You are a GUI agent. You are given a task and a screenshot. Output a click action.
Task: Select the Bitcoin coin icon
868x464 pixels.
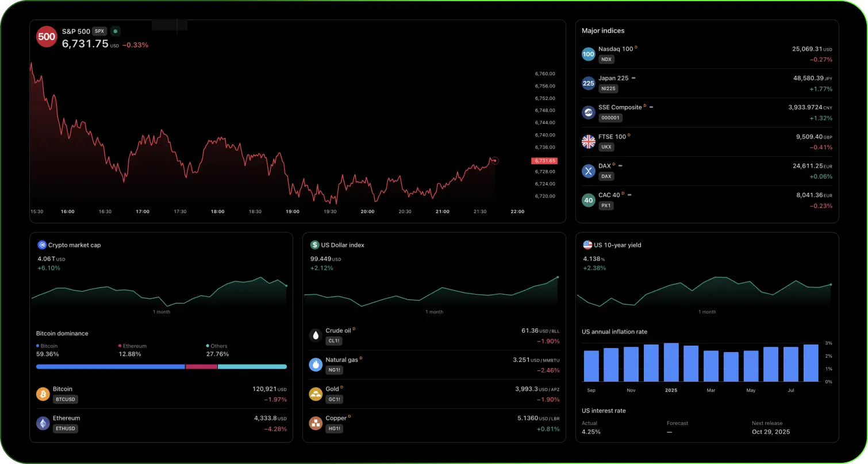[x=43, y=394]
